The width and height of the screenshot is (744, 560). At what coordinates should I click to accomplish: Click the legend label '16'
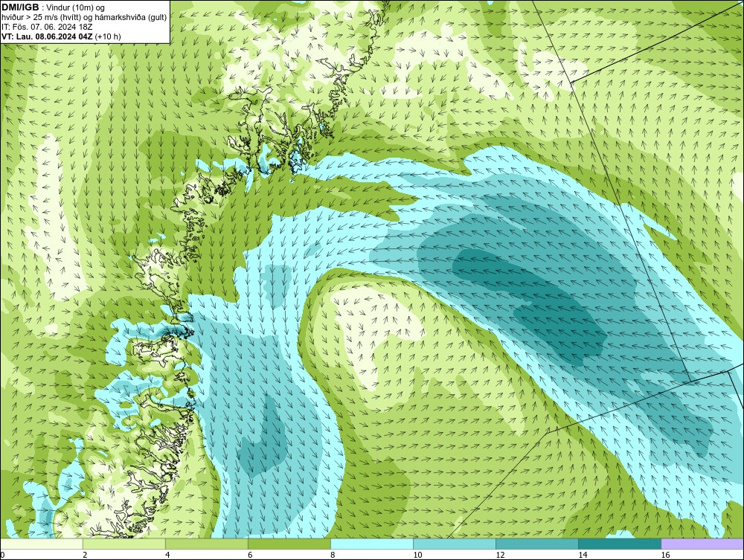tap(665, 556)
